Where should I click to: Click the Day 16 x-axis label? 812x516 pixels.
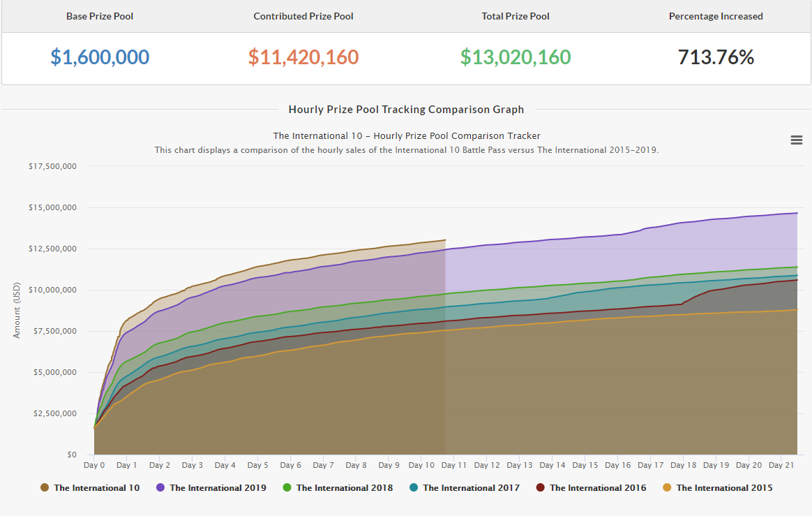[618, 465]
